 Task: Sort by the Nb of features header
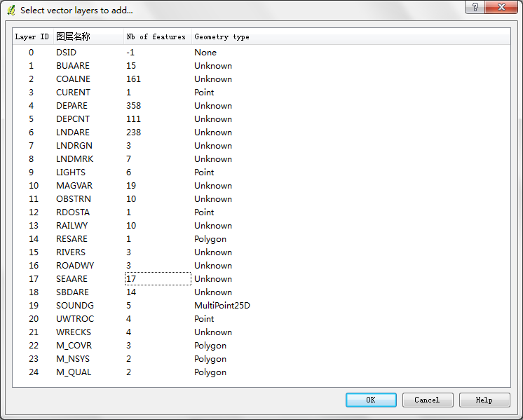[x=158, y=36]
